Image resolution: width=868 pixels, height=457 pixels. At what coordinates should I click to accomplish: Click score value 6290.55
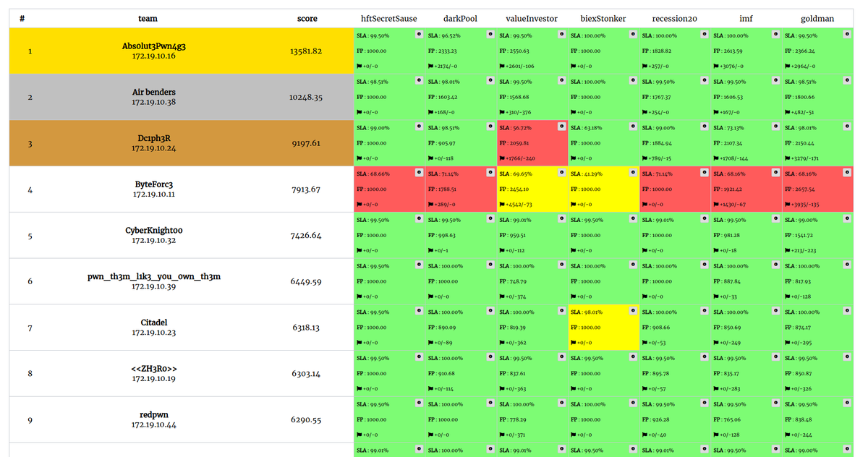pos(306,420)
